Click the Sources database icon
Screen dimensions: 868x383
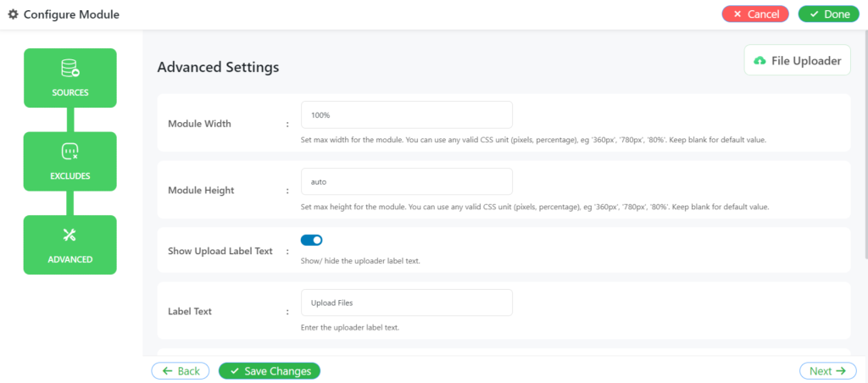pos(70,69)
